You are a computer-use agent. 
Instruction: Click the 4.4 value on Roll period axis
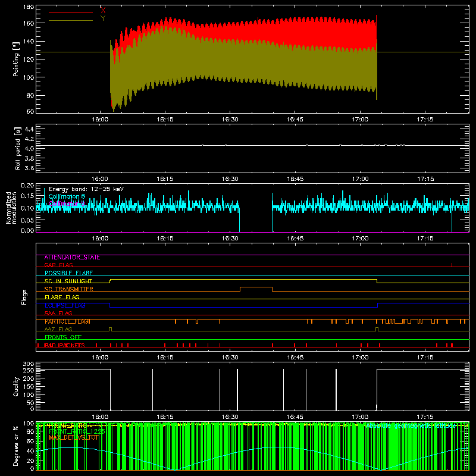(x=29, y=130)
